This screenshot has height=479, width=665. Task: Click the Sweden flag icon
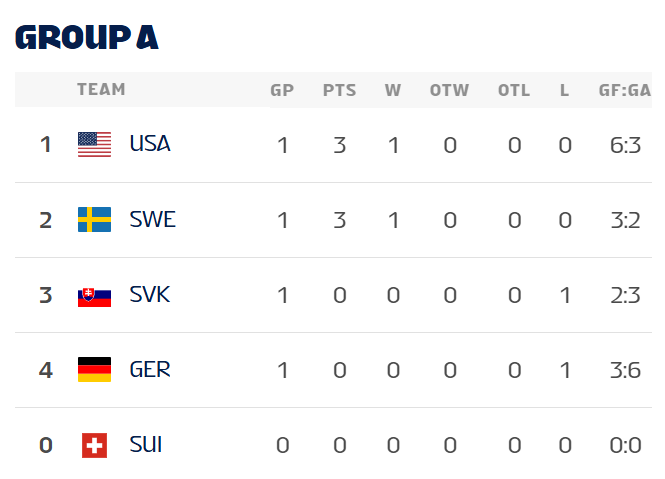tap(94, 220)
